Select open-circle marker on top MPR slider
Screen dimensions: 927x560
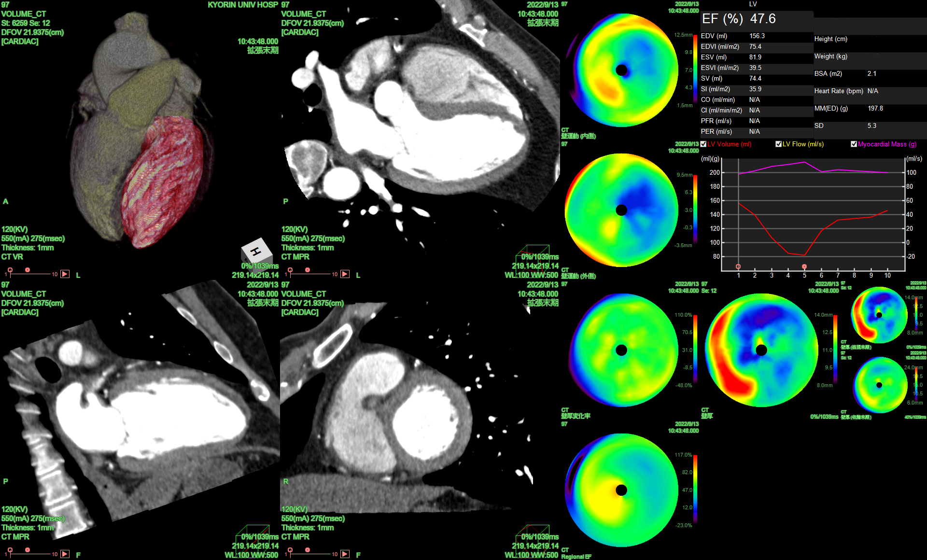(x=290, y=270)
